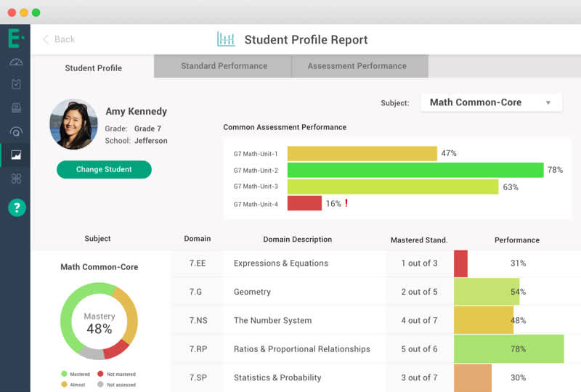Click Expressions & Equations description
581x392 pixels.
point(281,264)
